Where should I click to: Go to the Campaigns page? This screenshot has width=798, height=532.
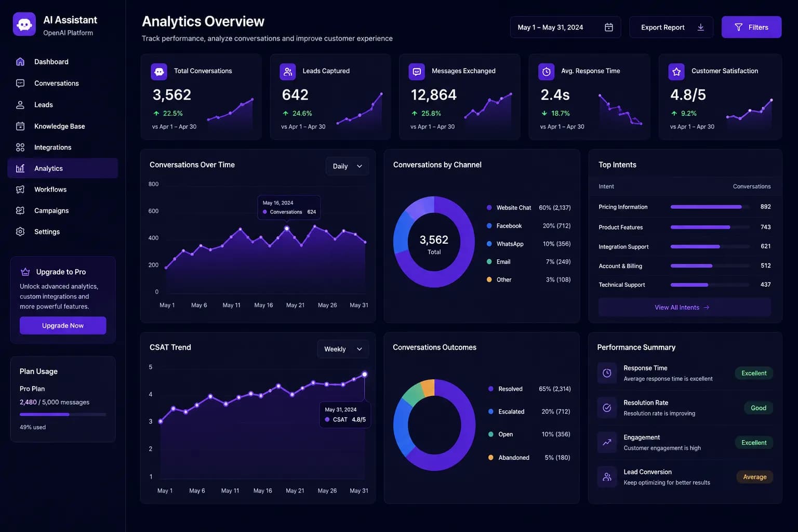pos(62,210)
